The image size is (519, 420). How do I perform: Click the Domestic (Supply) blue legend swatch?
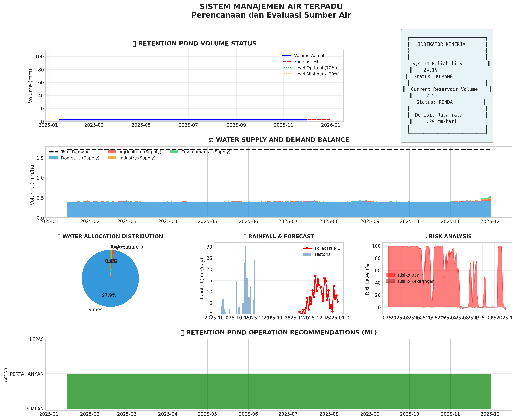[53, 158]
